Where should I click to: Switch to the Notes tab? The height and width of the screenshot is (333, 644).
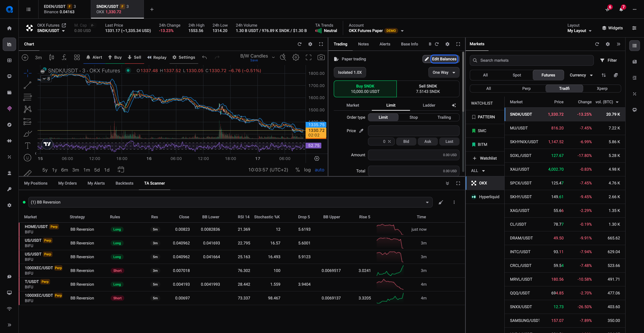pos(363,44)
